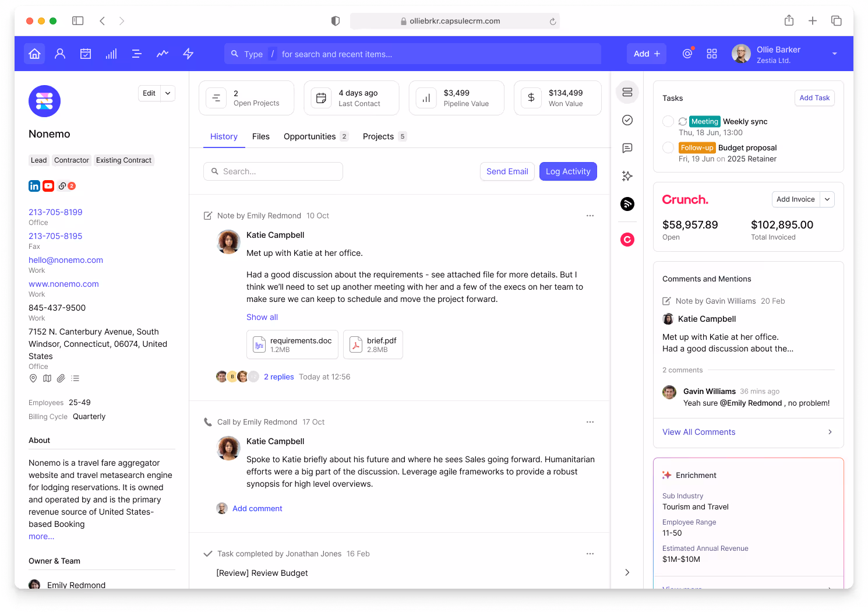The image size is (868, 612).
Task: Expand View All Comments chevron
Action: [830, 432]
